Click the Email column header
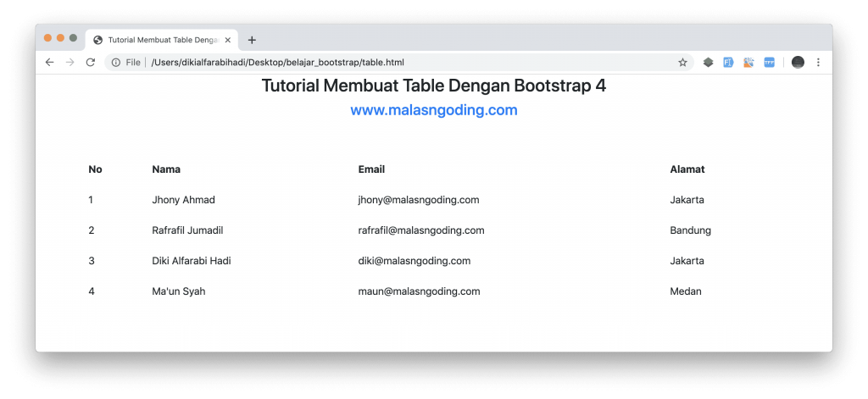This screenshot has height=399, width=868. click(371, 169)
